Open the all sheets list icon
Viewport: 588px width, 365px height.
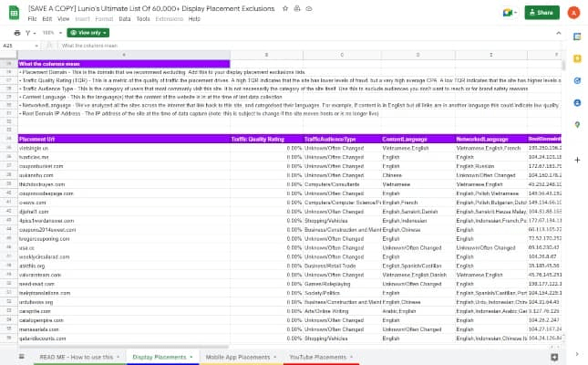point(22,357)
